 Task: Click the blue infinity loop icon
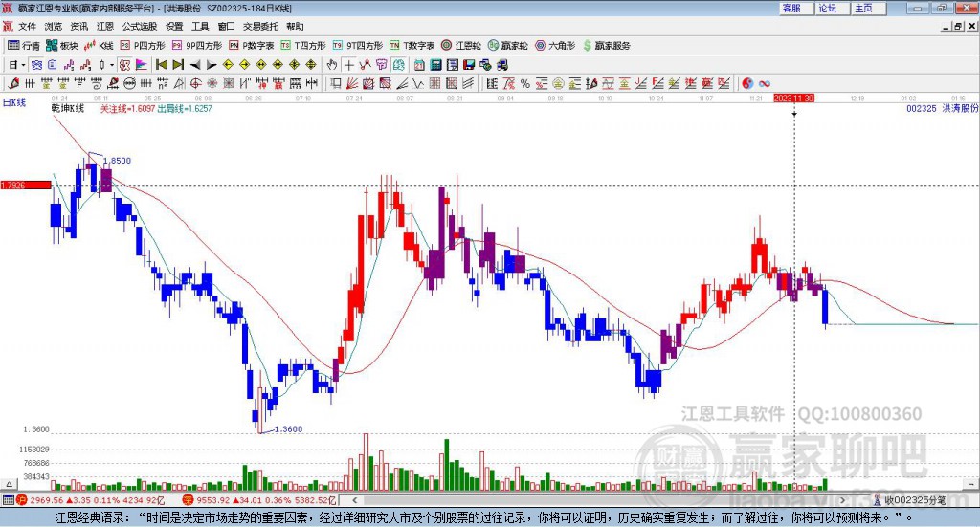pyautogui.click(x=765, y=83)
